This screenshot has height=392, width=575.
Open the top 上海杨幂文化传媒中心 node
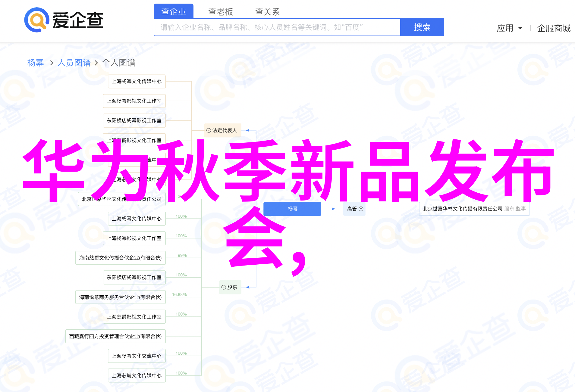click(137, 81)
